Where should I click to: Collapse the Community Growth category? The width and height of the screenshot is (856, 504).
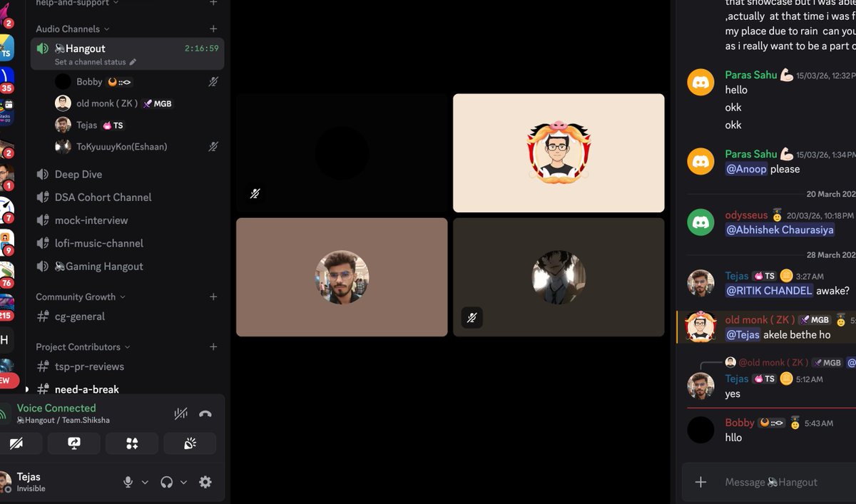(81, 297)
